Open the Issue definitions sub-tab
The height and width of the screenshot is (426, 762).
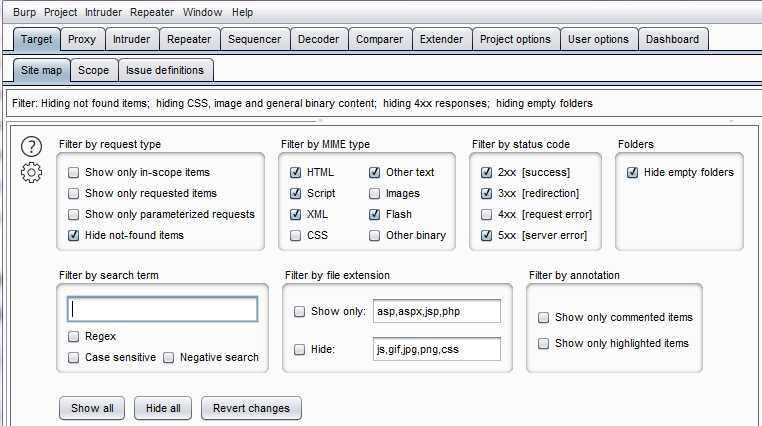[165, 70]
